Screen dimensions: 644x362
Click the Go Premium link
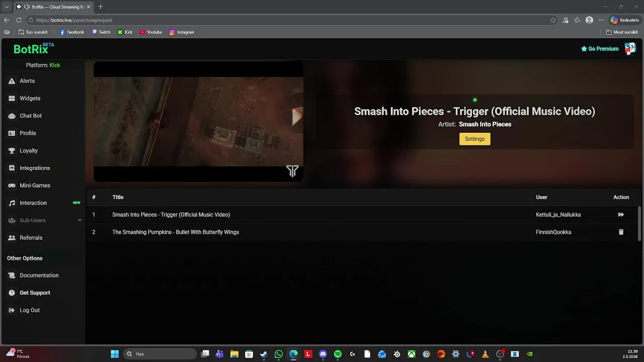pos(600,49)
